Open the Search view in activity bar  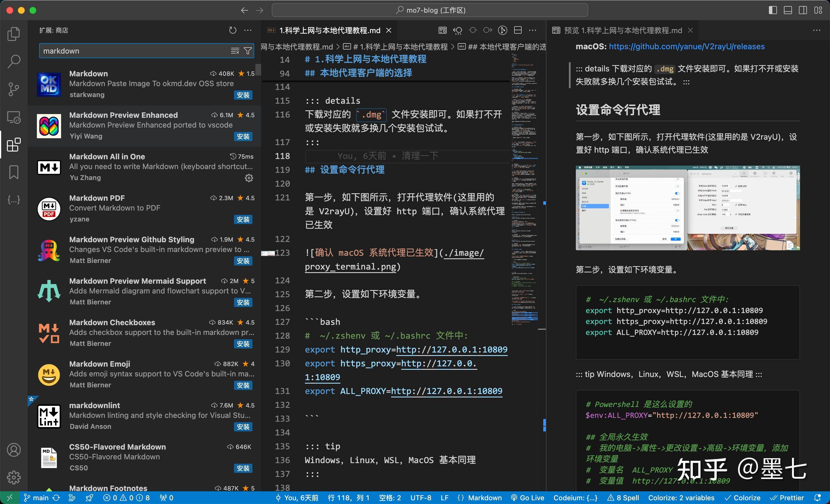14,61
